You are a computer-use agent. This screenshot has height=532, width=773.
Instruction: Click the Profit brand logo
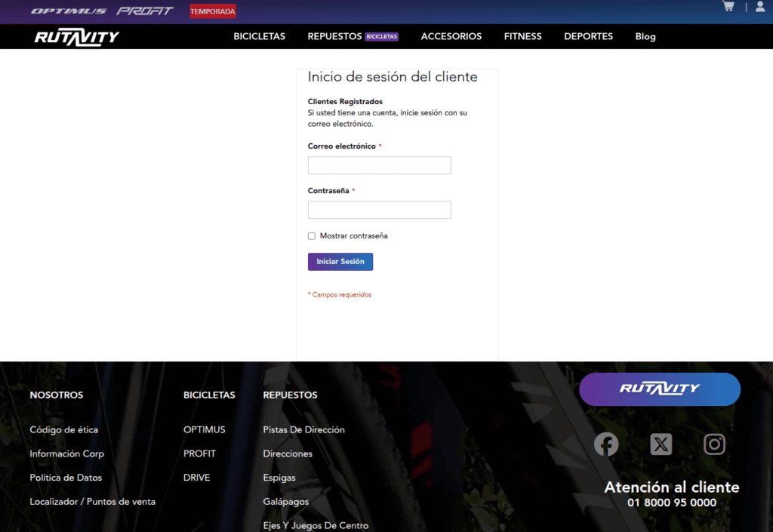coord(145,11)
